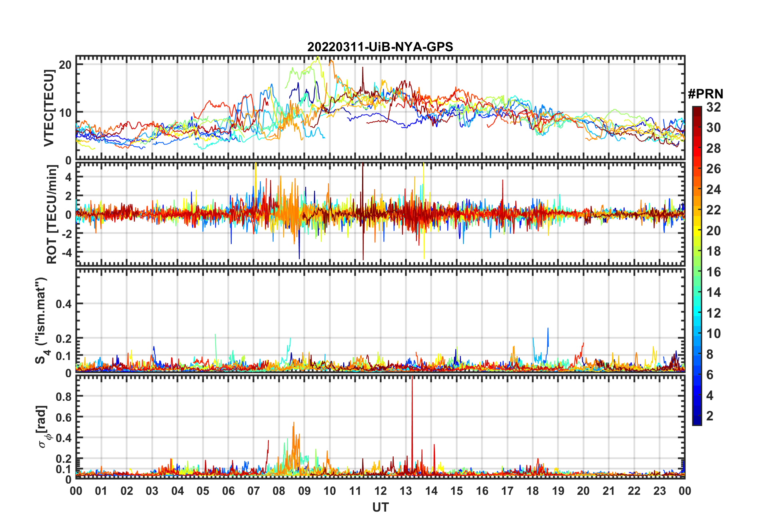
Task: Select the 07 hour tick on UT axis
Action: 254,491
